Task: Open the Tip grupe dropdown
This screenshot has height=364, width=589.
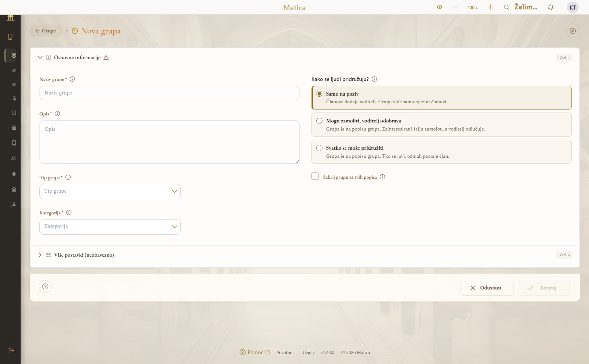Action: 110,192
